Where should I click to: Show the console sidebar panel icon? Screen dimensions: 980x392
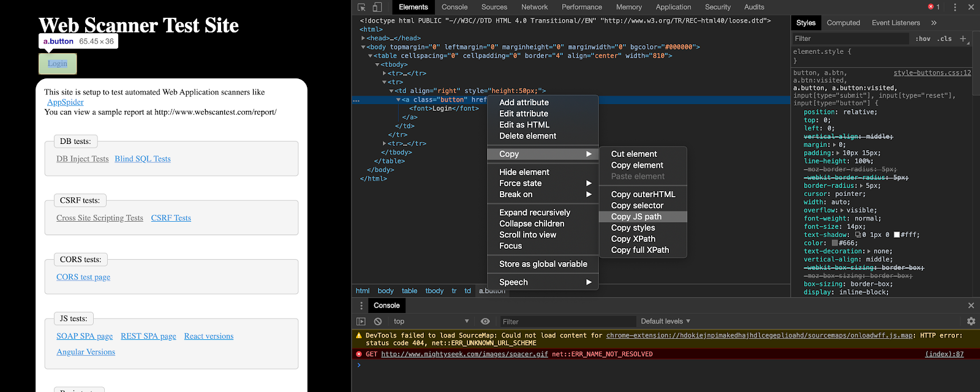pyautogui.click(x=361, y=322)
